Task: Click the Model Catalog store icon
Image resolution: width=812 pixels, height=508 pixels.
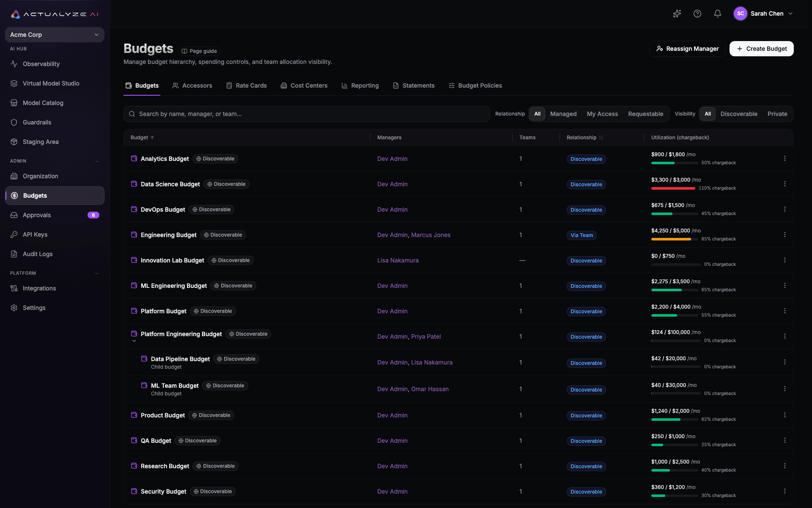Action: click(x=14, y=103)
